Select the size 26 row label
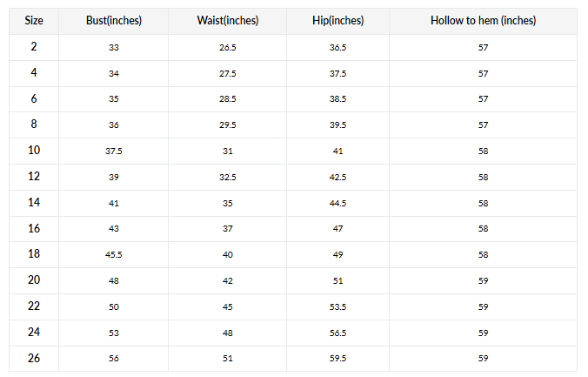The image size is (588, 377). (34, 359)
